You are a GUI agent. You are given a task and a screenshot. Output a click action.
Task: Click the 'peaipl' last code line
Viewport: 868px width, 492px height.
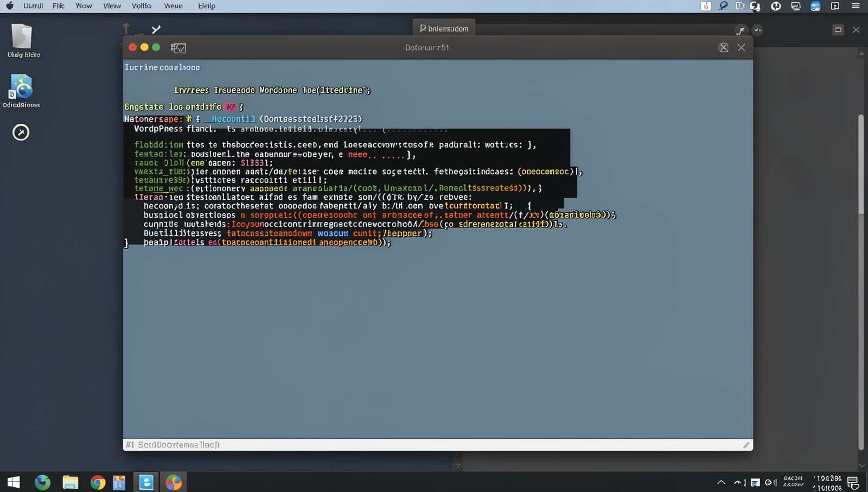pos(267,243)
